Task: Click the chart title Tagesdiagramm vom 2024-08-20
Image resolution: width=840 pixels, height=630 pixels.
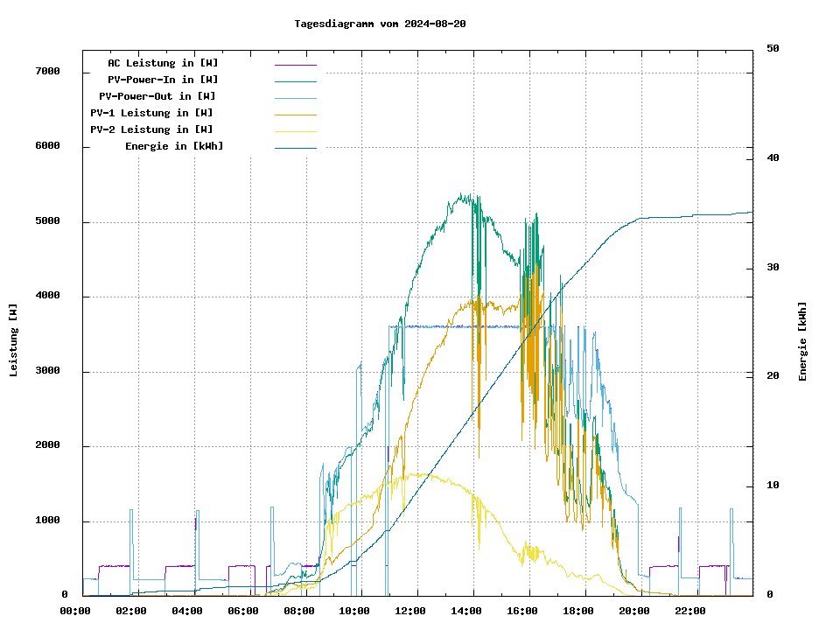Action: (380, 24)
